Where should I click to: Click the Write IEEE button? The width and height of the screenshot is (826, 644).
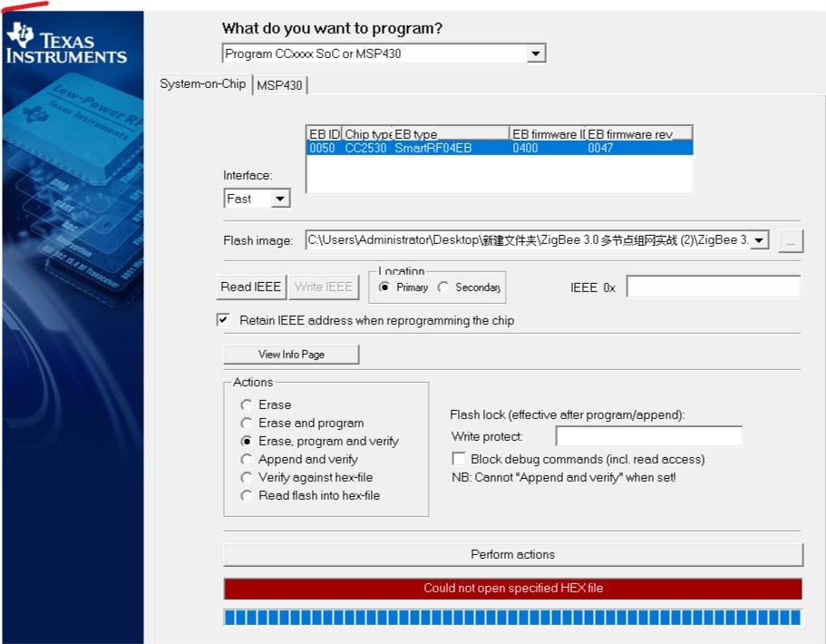tap(324, 287)
